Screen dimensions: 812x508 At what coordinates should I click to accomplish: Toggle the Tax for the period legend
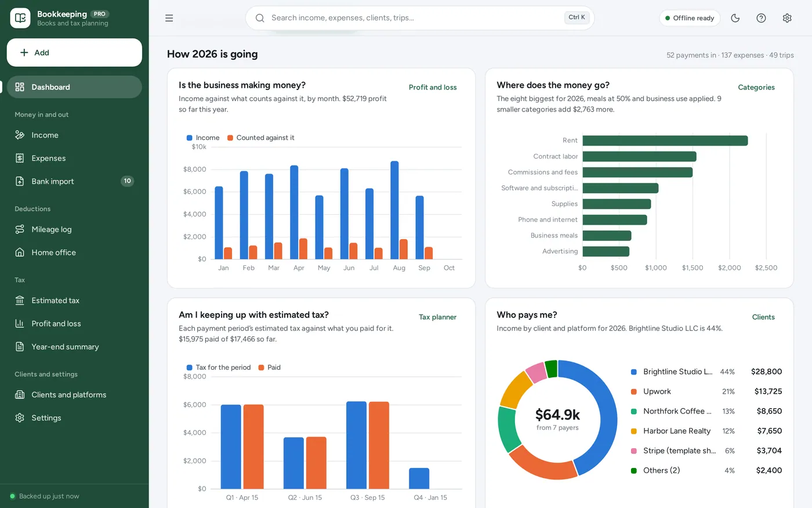click(219, 368)
